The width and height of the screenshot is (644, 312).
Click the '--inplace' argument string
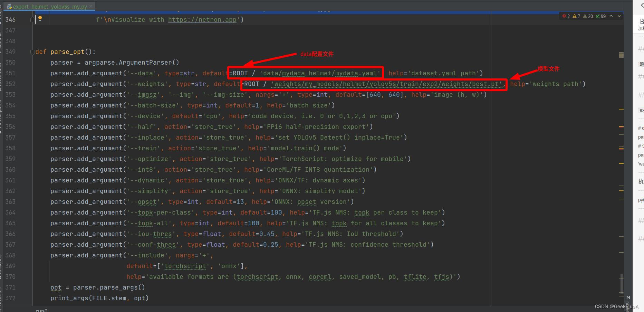[x=147, y=138]
